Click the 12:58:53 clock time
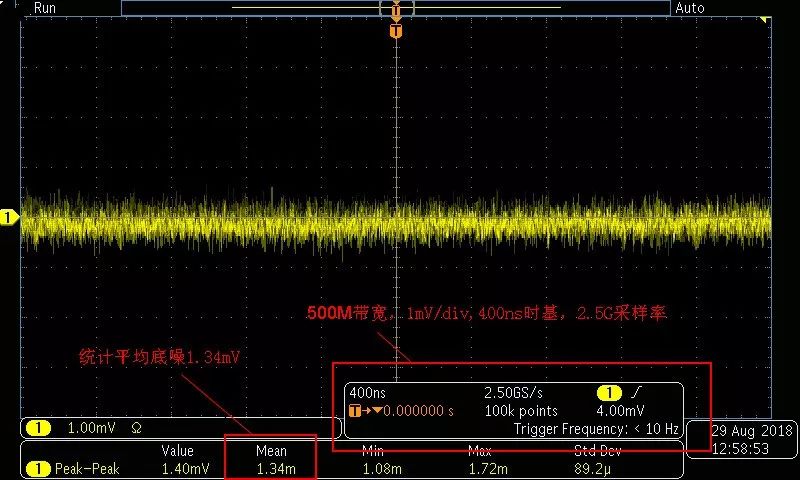 click(x=740, y=449)
